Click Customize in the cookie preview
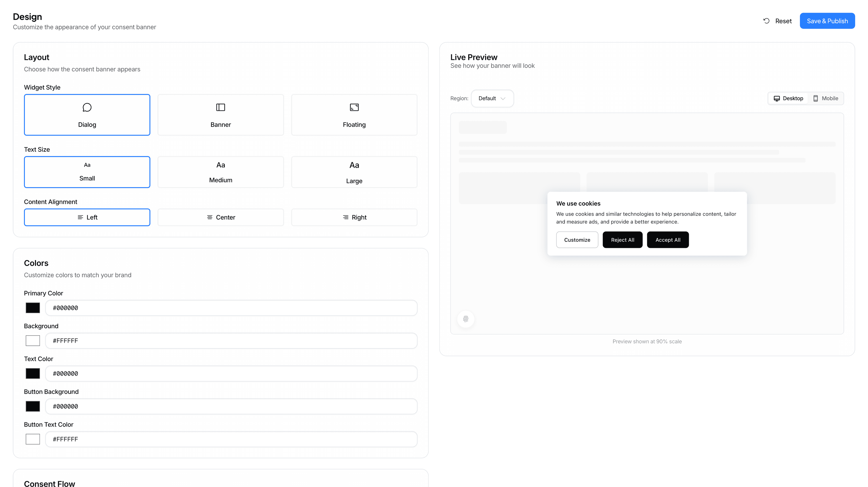The image size is (868, 487). pyautogui.click(x=577, y=240)
